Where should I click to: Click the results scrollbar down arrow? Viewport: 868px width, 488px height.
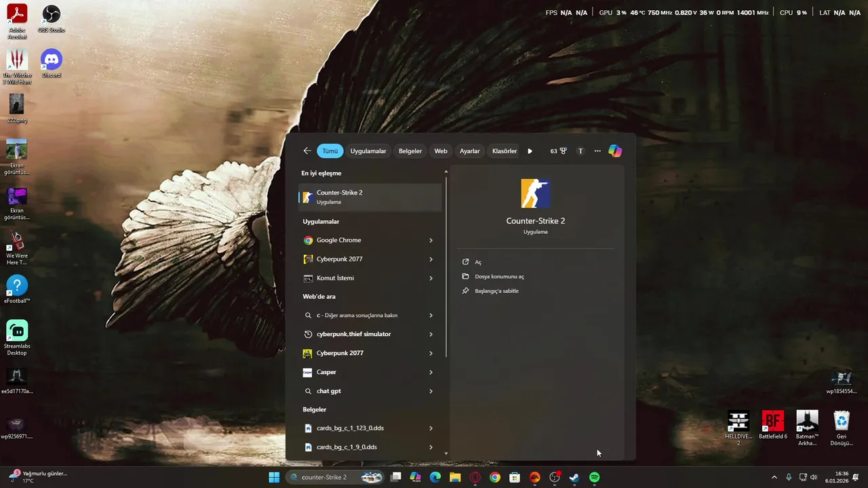[446, 453]
